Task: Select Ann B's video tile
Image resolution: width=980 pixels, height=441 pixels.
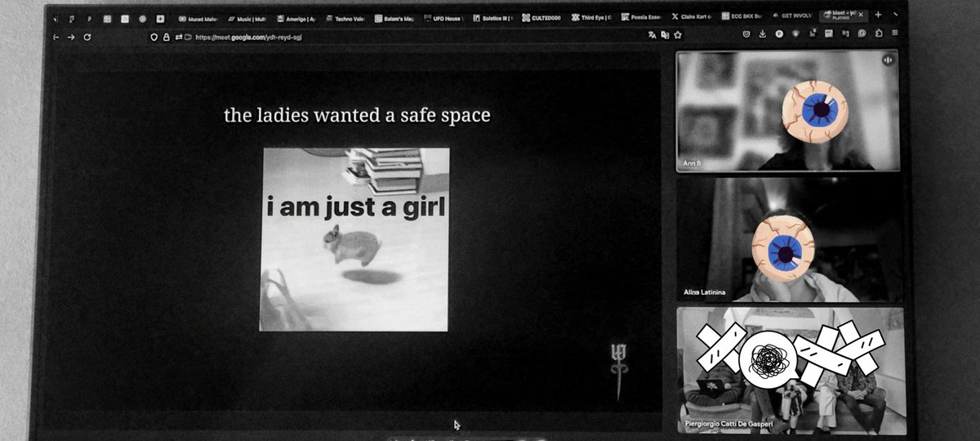Action: [787, 111]
